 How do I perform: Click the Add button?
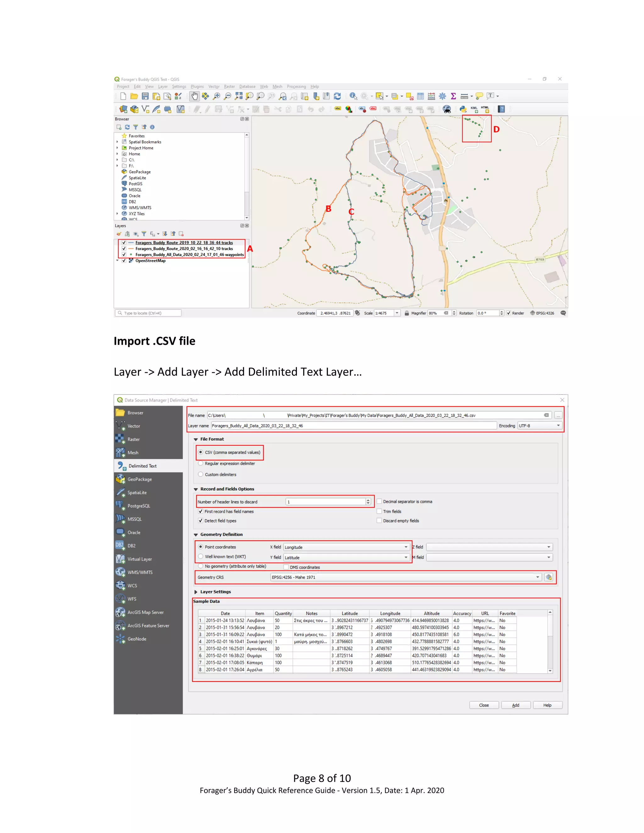tap(515, 705)
